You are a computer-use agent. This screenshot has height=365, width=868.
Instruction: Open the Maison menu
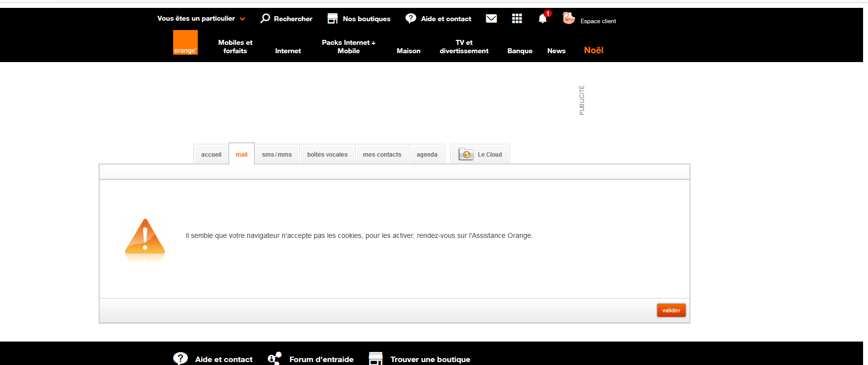tap(409, 51)
